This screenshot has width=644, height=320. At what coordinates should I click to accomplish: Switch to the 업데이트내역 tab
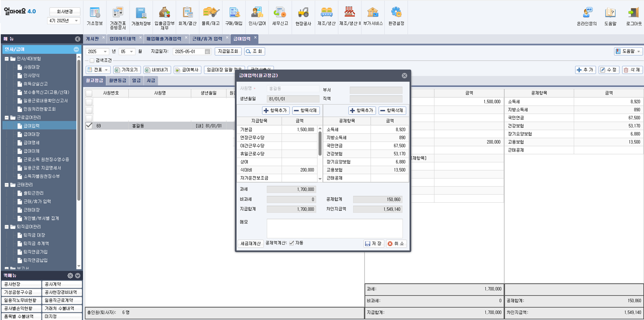pos(123,38)
